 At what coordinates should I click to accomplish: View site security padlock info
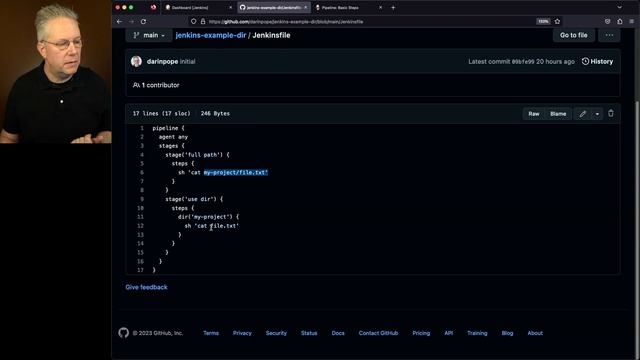[x=203, y=22]
